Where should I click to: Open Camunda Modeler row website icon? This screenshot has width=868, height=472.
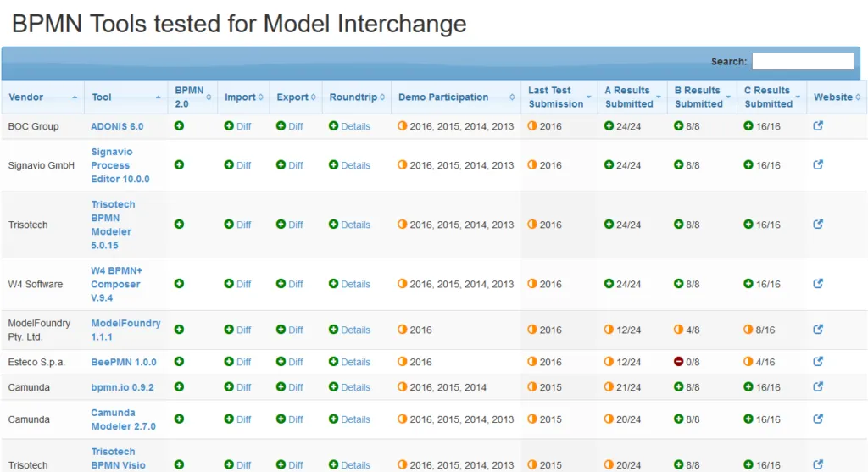(818, 419)
